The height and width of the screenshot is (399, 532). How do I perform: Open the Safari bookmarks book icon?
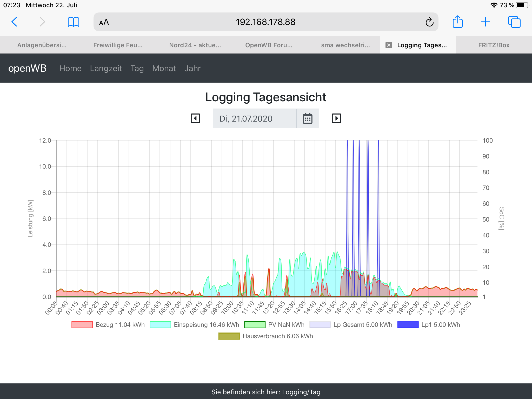click(74, 22)
